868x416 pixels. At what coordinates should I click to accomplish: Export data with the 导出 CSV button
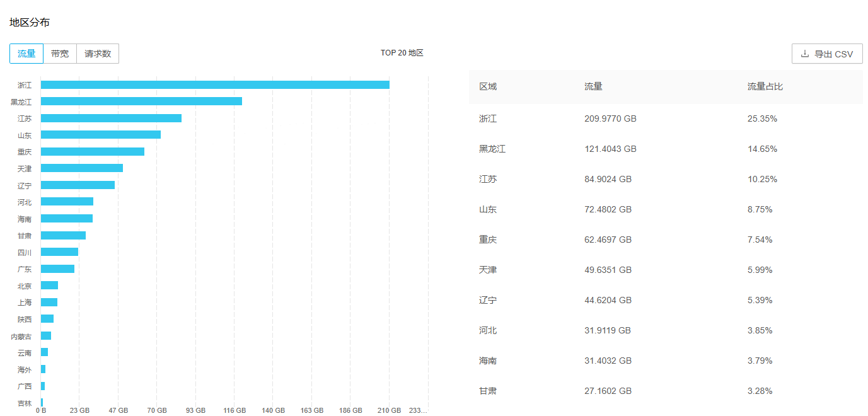click(826, 54)
